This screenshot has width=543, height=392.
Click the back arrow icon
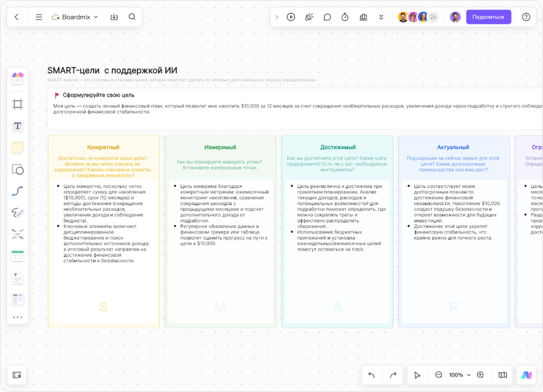tap(17, 17)
